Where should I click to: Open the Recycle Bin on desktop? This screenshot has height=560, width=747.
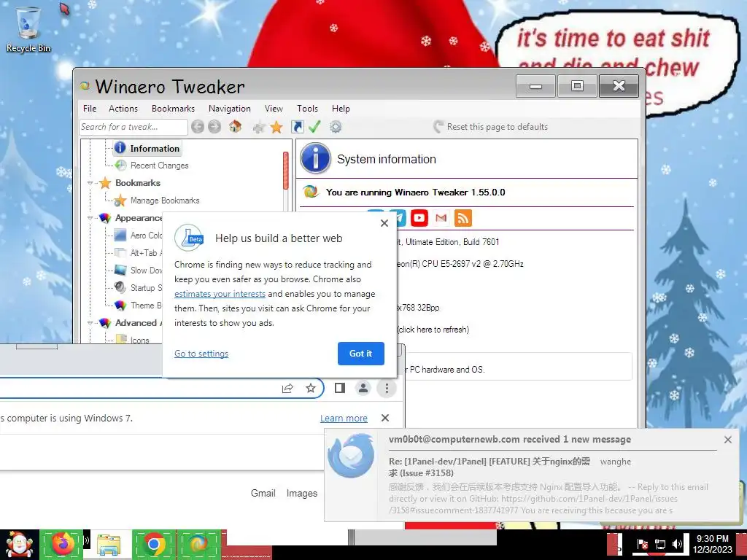coord(28,29)
